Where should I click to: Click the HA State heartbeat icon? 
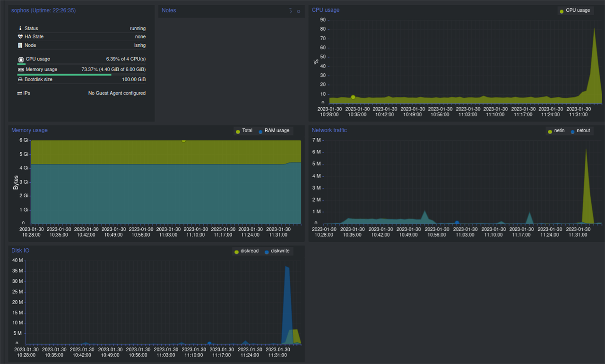(x=20, y=37)
